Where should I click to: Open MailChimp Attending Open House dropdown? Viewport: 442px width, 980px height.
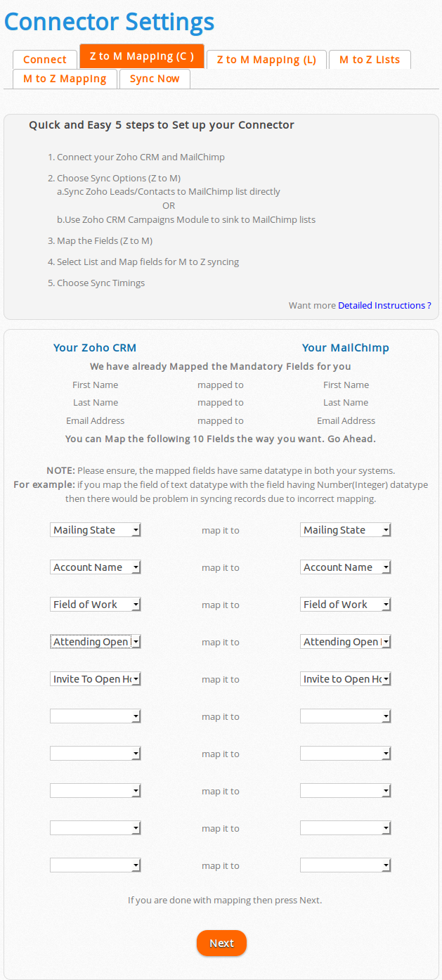tap(346, 642)
